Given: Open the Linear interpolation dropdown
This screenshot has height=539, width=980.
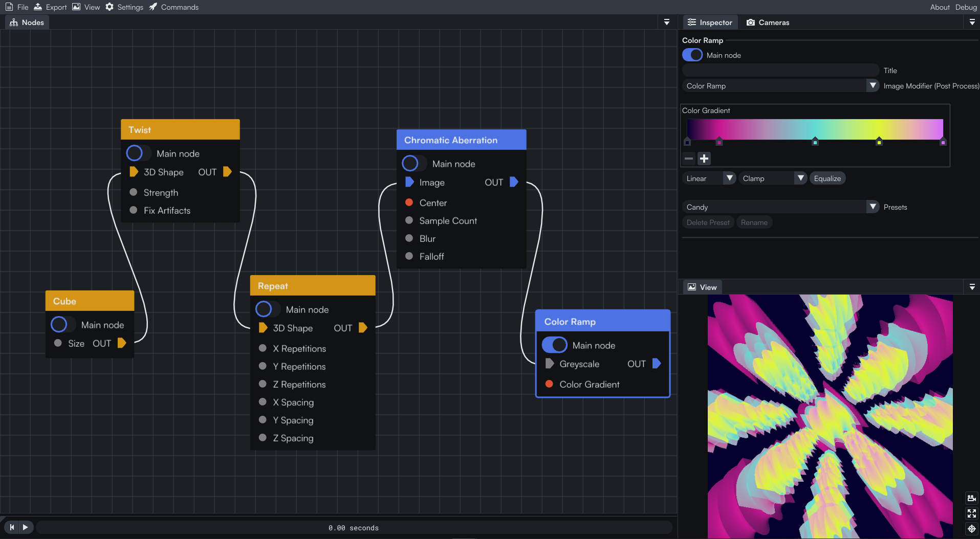Looking at the screenshot, I should 709,178.
